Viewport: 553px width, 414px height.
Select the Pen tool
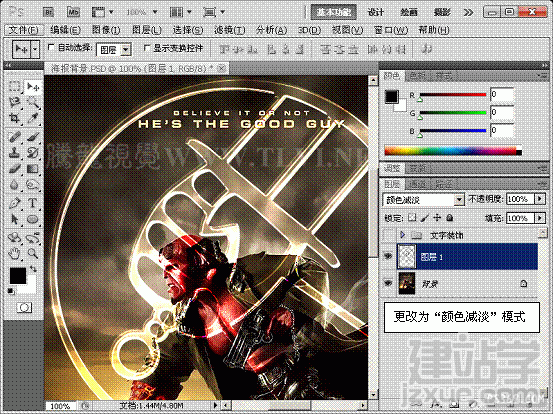pos(14,203)
